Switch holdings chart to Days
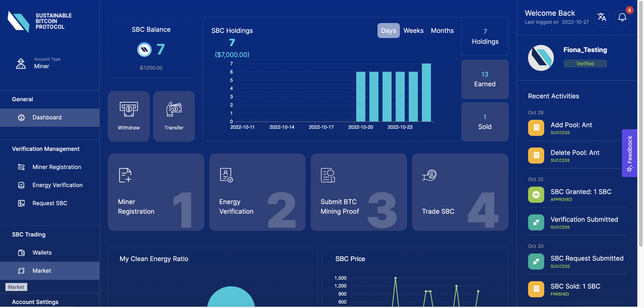 click(x=388, y=30)
